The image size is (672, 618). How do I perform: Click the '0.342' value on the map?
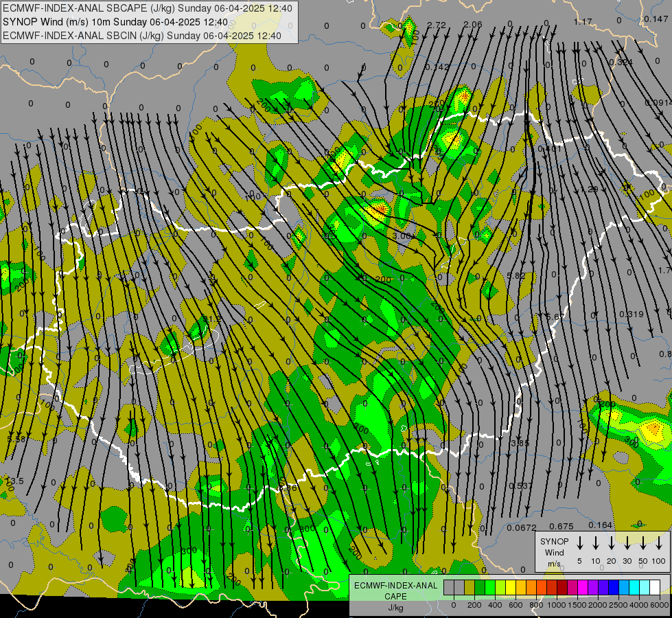(x=437, y=67)
